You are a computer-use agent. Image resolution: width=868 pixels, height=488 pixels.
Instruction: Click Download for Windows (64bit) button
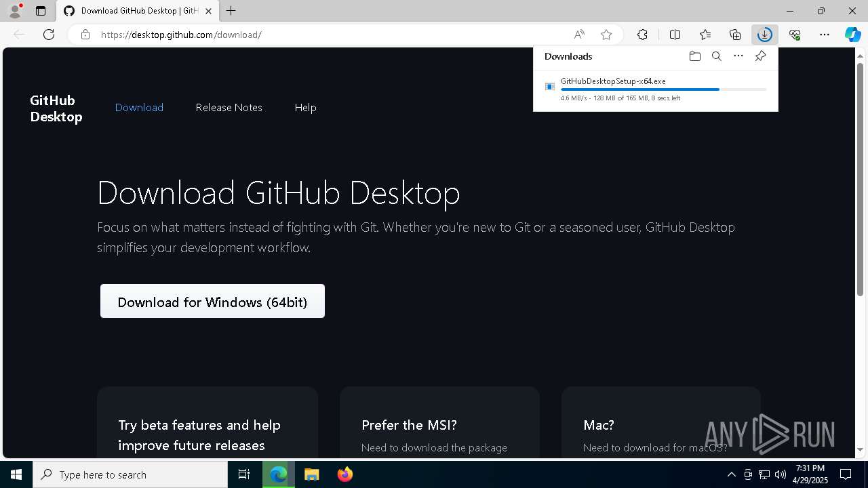212,301
